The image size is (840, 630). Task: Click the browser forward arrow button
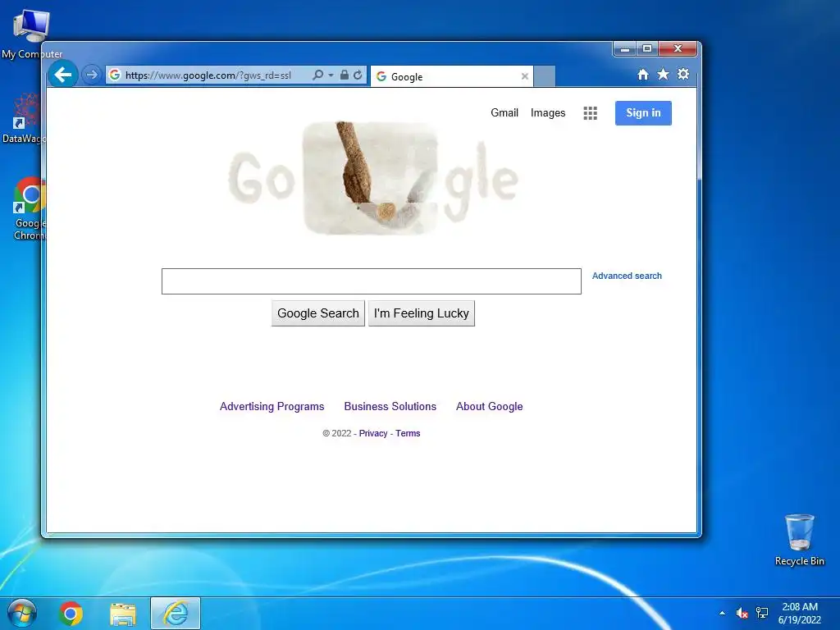(x=92, y=75)
